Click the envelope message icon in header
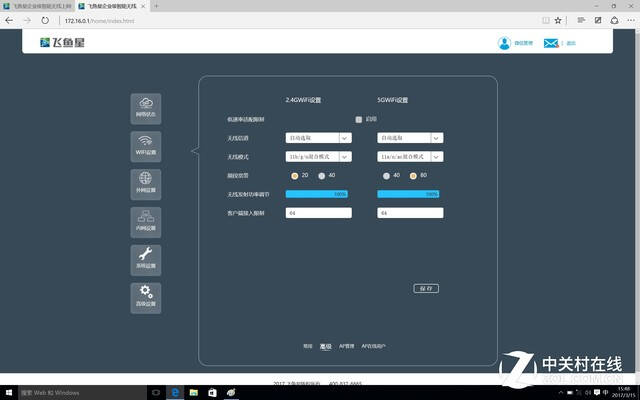Image resolution: width=640 pixels, height=400 pixels. point(551,43)
